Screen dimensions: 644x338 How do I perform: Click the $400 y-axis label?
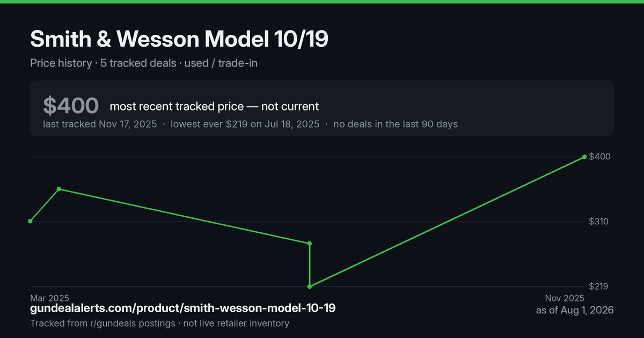tap(598, 157)
